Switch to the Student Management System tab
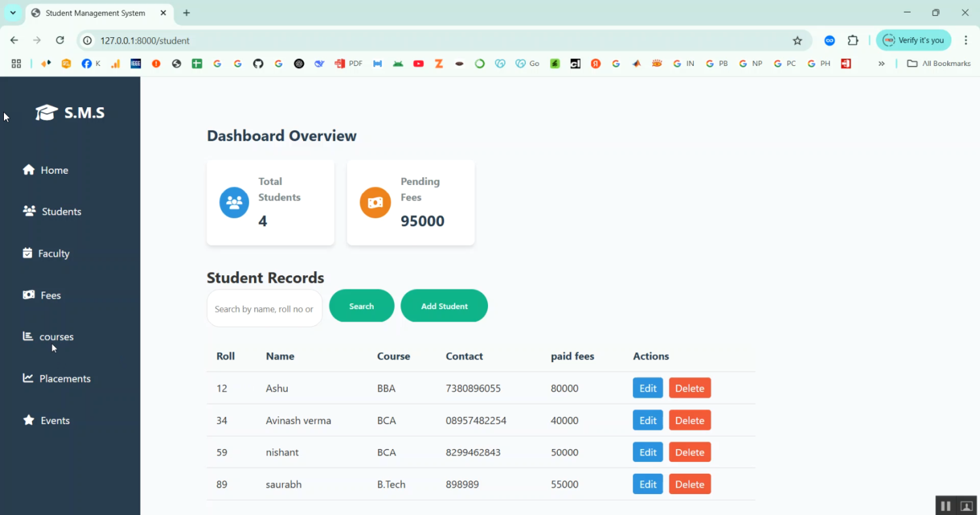This screenshot has width=980, height=515. point(95,12)
